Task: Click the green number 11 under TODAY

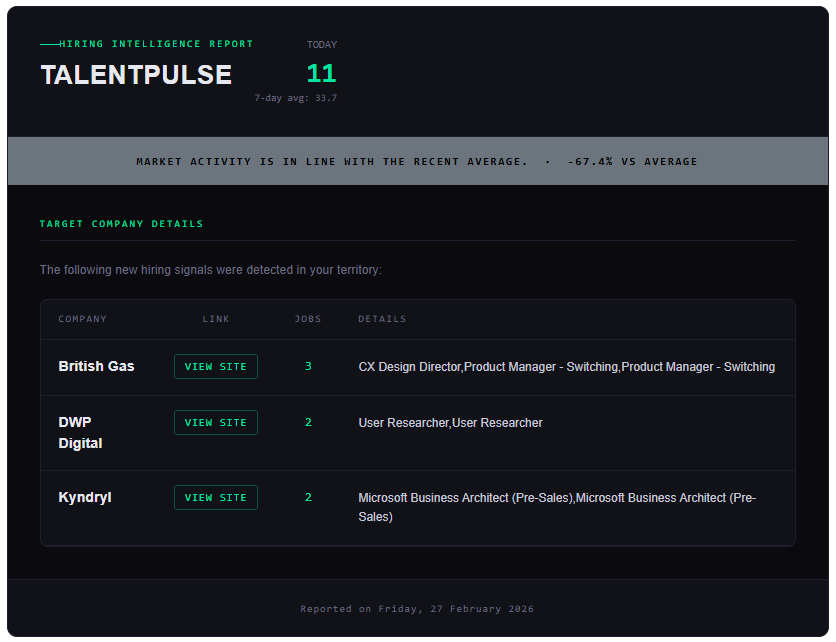Action: (320, 73)
